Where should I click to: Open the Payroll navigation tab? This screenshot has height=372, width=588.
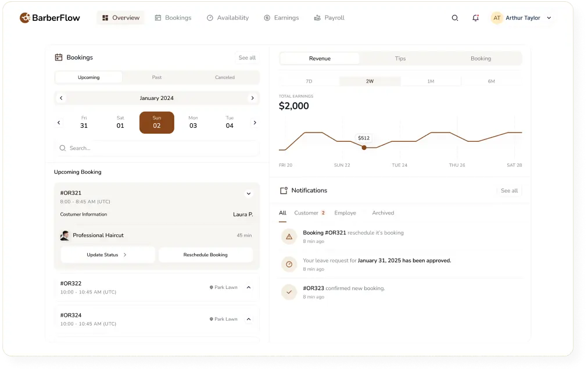[x=329, y=18]
